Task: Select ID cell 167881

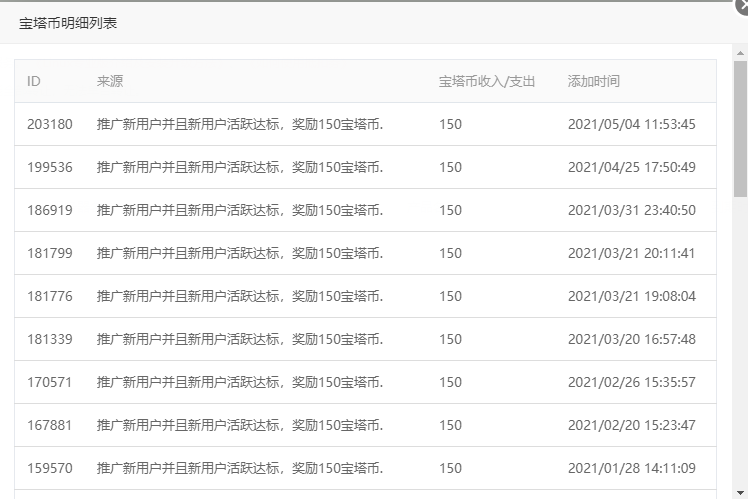Action: (x=50, y=425)
